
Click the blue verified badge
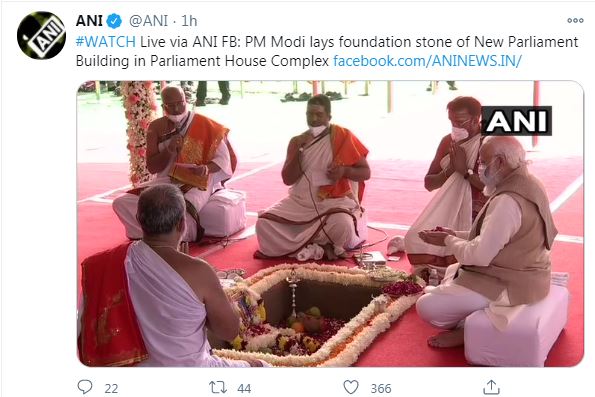click(114, 21)
